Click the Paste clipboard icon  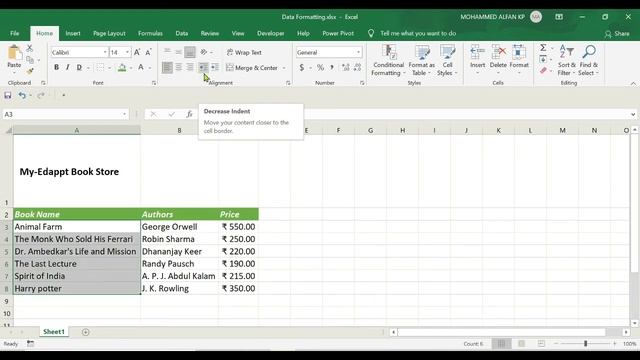[14, 53]
